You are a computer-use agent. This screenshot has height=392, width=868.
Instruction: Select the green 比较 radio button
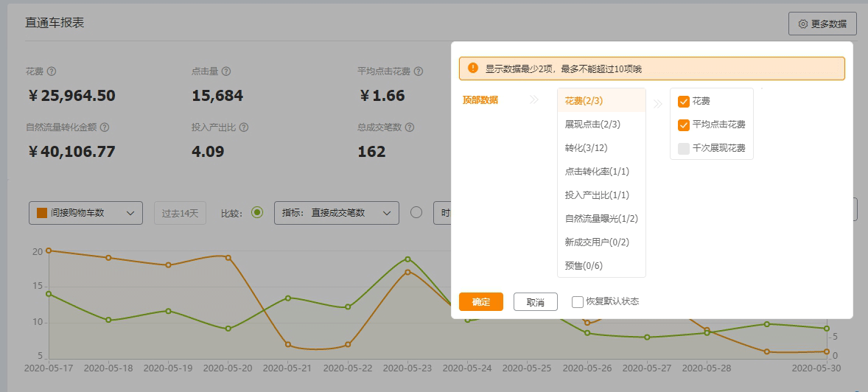(256, 212)
